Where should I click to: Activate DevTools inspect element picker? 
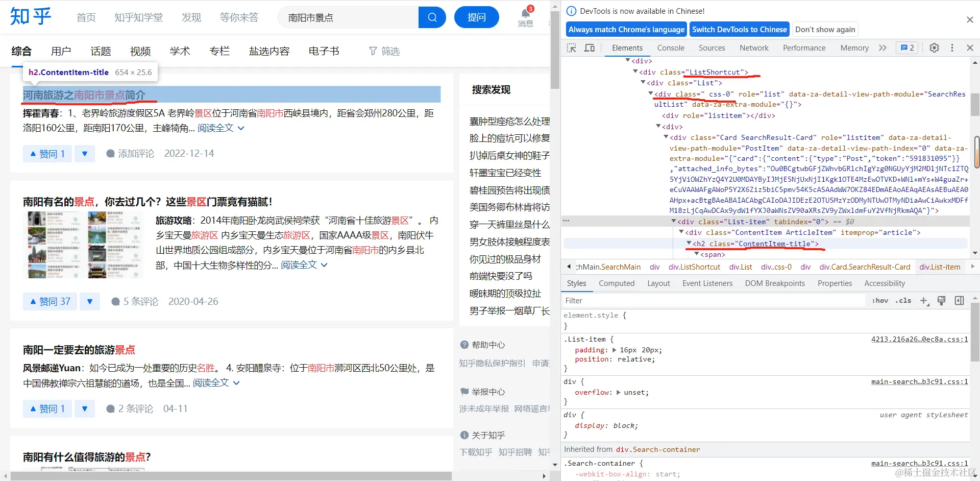(572, 48)
